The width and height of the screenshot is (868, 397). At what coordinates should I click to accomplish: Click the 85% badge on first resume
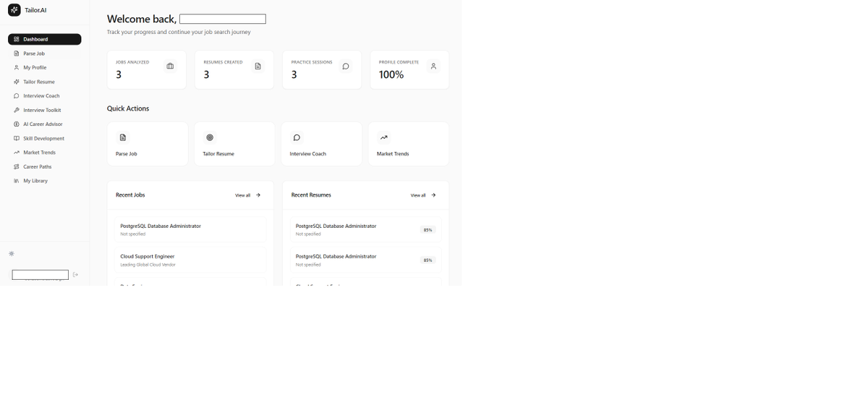(x=427, y=230)
